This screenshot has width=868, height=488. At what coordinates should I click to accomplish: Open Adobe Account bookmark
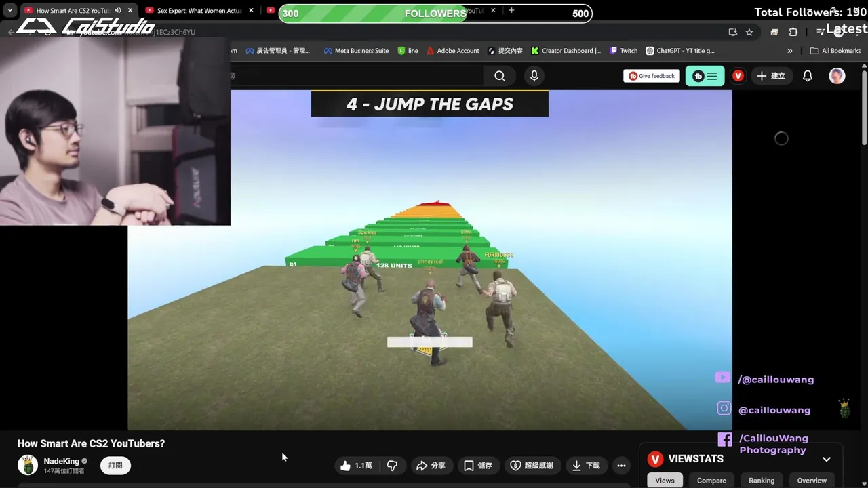pyautogui.click(x=452, y=51)
